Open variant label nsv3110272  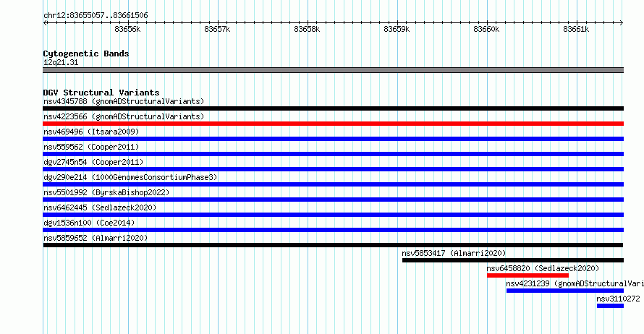(618, 299)
